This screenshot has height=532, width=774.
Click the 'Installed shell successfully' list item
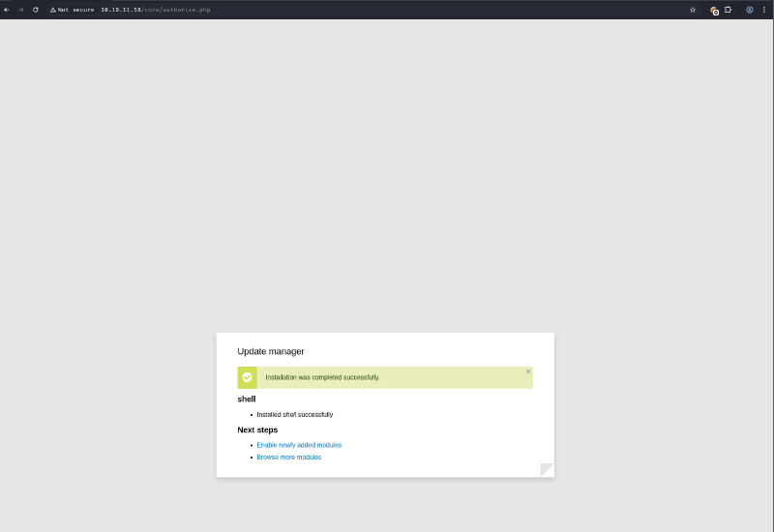(295, 414)
